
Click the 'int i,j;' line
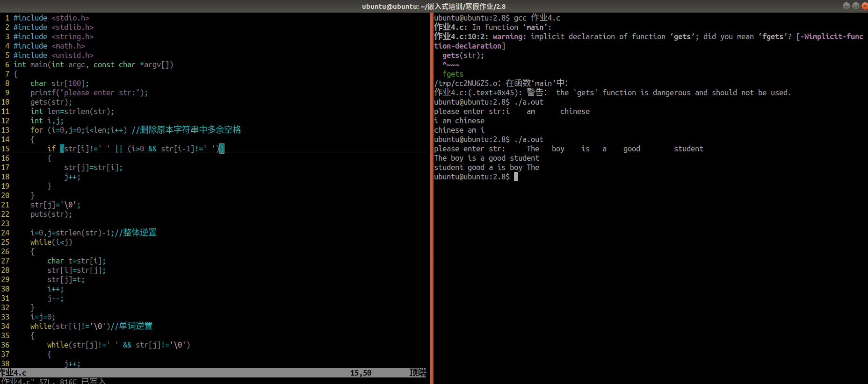pos(47,121)
